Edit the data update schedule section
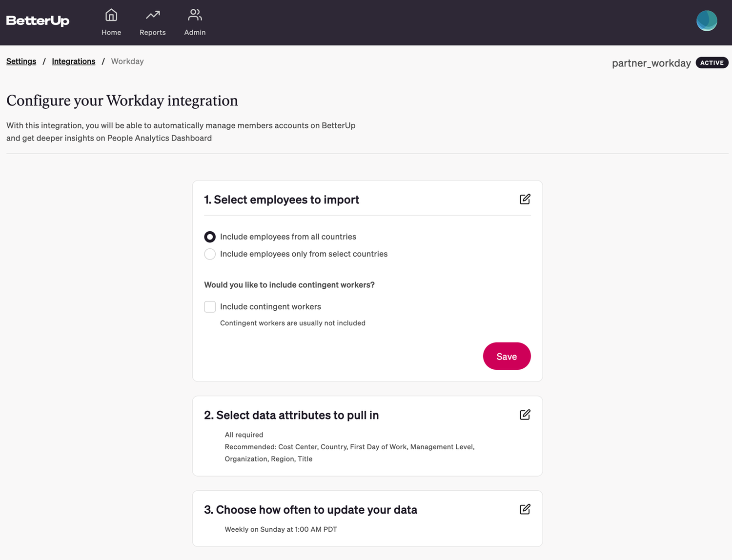Screen dimensions: 732x560 (x=525, y=509)
